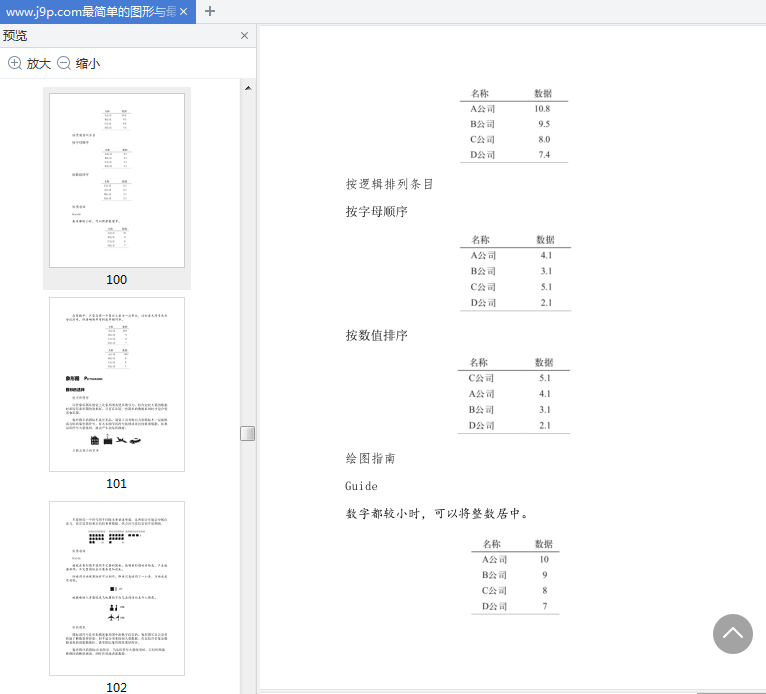Image resolution: width=766 pixels, height=694 pixels.
Task: Click the value 8.0 in first table
Action: [x=544, y=139]
